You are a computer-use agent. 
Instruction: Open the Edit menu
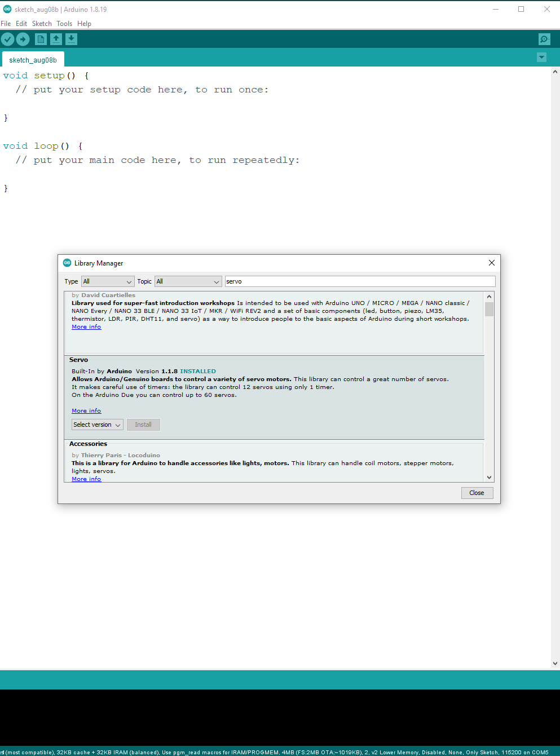click(21, 24)
